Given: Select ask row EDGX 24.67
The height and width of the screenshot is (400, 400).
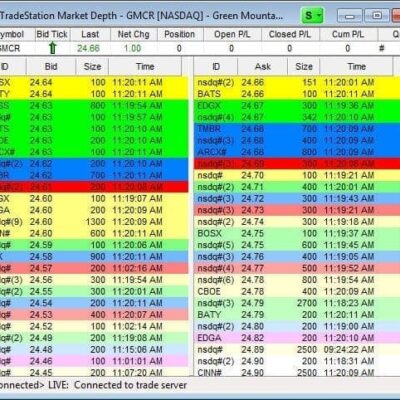Looking at the screenshot, I should 297,106.
